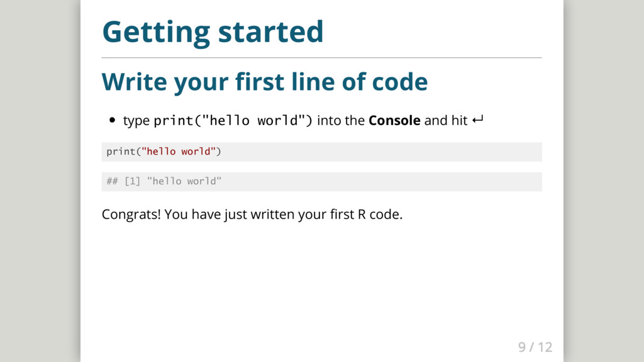Click the return key arrow symbol
644x362 pixels.
(476, 120)
